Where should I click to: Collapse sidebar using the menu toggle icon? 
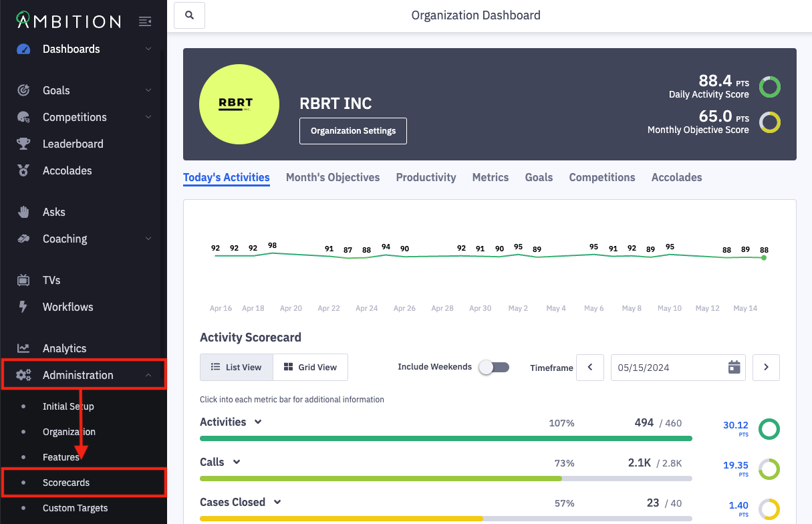pos(144,21)
